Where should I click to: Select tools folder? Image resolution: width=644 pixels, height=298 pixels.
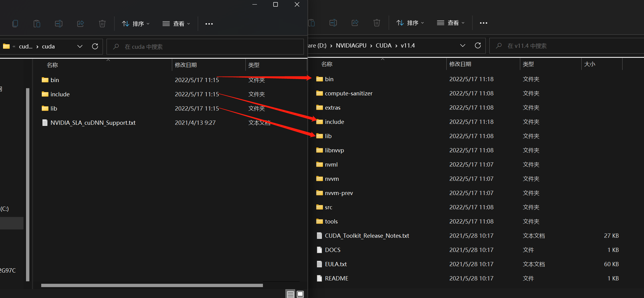pos(331,221)
